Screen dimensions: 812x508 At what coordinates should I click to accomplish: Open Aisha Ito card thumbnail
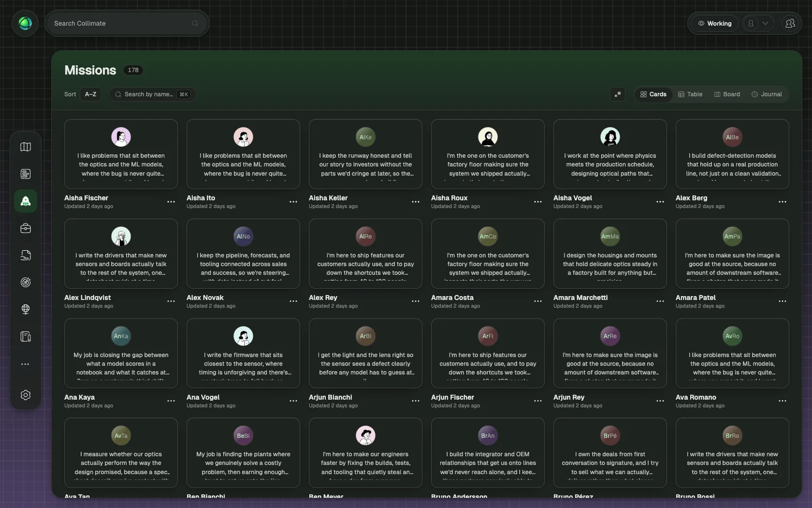point(243,154)
